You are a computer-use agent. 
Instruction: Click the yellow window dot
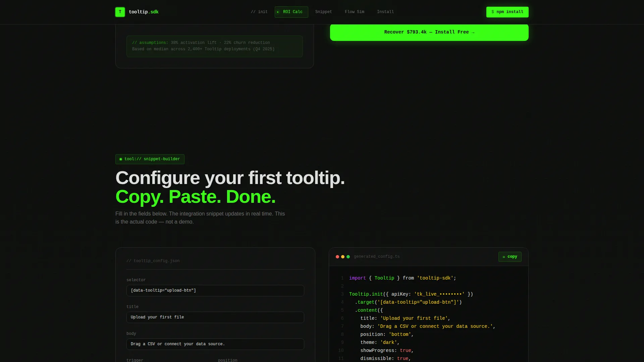coord(343,257)
